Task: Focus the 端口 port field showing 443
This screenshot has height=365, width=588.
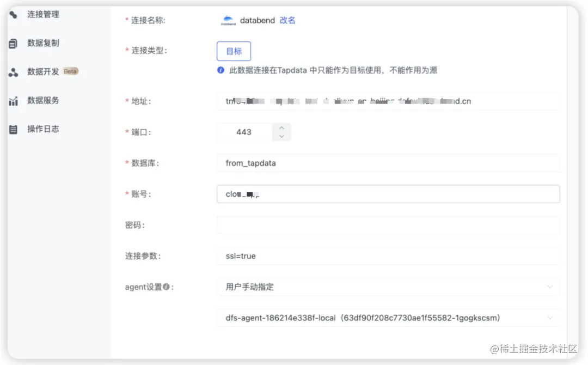Action: (x=244, y=132)
